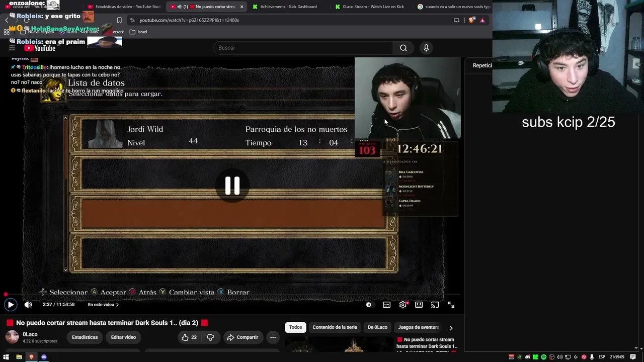The width and height of the screenshot is (644, 362).
Task: Cast the video to a device
Action: (435, 305)
